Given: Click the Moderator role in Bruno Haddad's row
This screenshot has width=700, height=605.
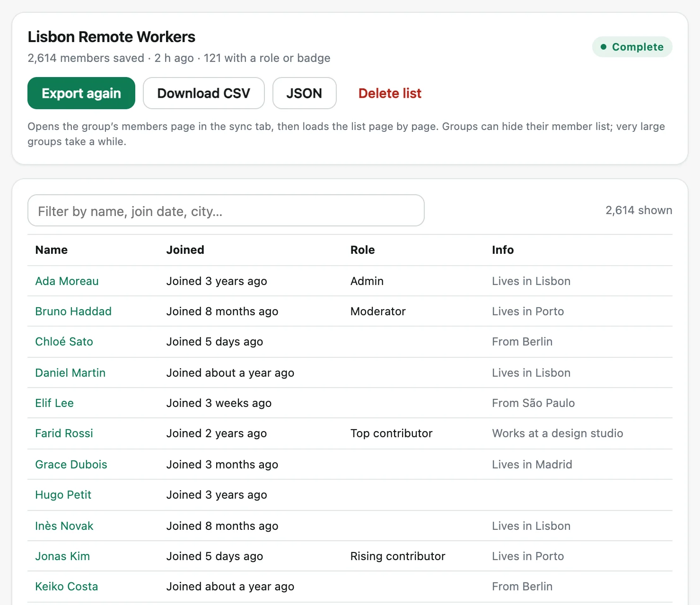Looking at the screenshot, I should [x=378, y=311].
